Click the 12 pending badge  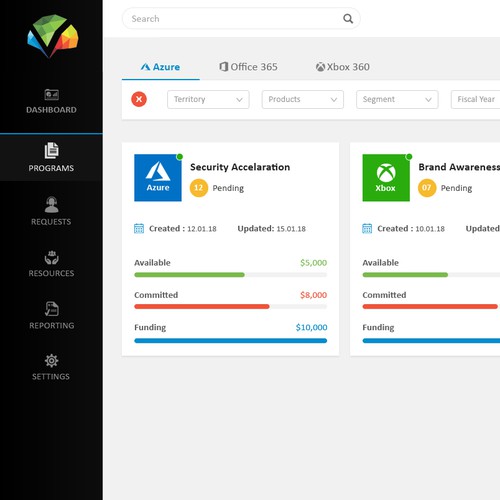click(199, 188)
